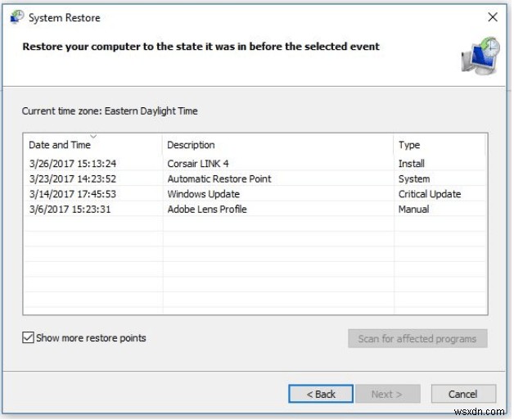This screenshot has width=514, height=420.
Task: Click the 3/14/2017 17:45:53 date cell
Action: tap(73, 194)
